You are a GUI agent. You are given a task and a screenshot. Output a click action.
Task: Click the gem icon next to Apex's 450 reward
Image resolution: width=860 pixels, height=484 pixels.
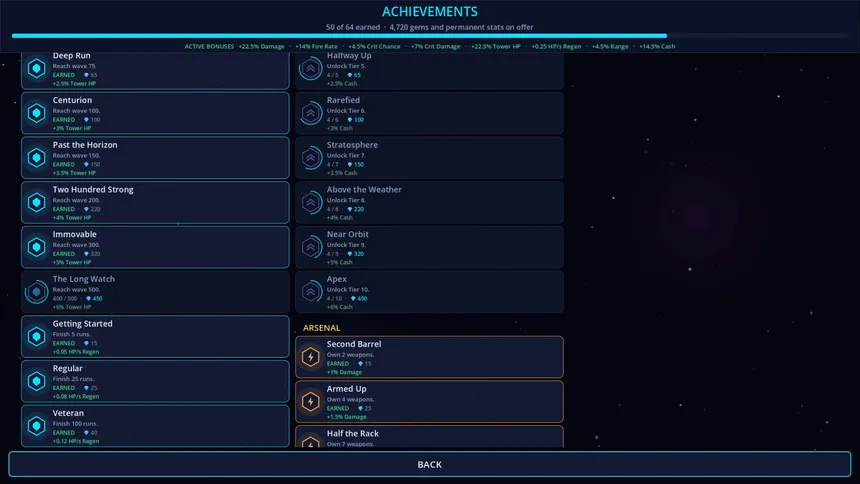coord(353,299)
